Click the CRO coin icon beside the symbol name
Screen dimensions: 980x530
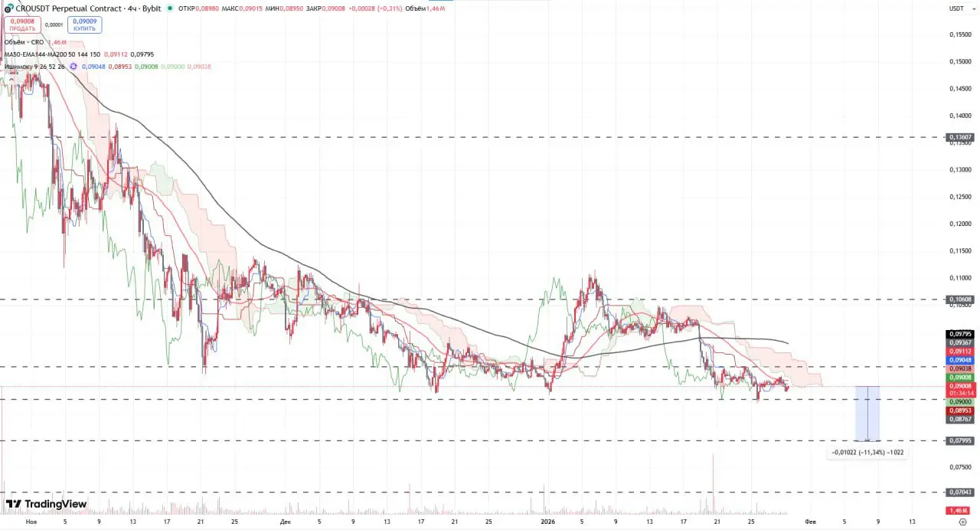click(8, 8)
